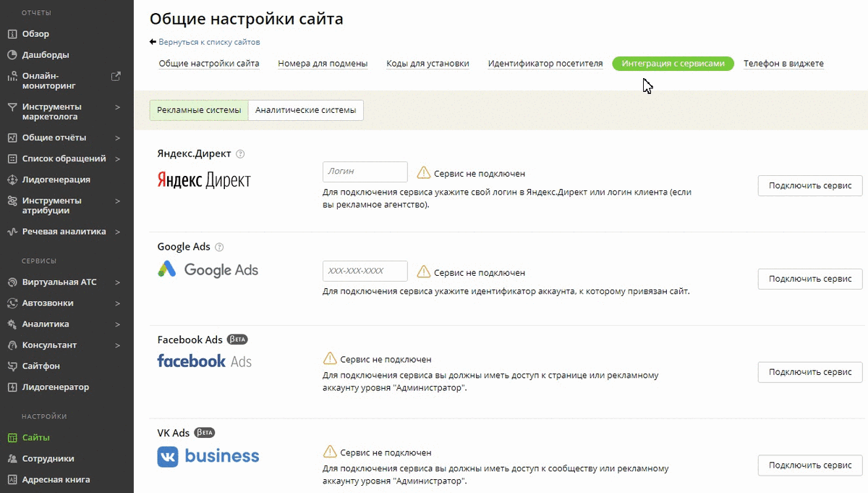Click the Виртуальная АТС icon

tap(12, 282)
